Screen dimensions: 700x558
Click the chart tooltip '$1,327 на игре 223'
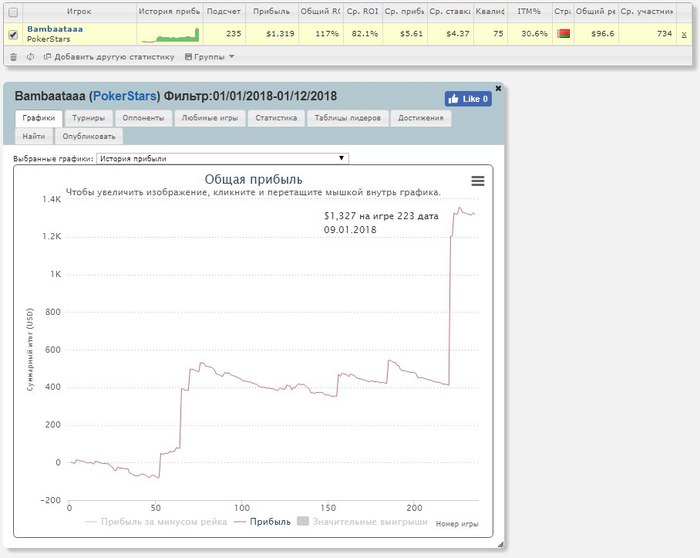tap(381, 223)
